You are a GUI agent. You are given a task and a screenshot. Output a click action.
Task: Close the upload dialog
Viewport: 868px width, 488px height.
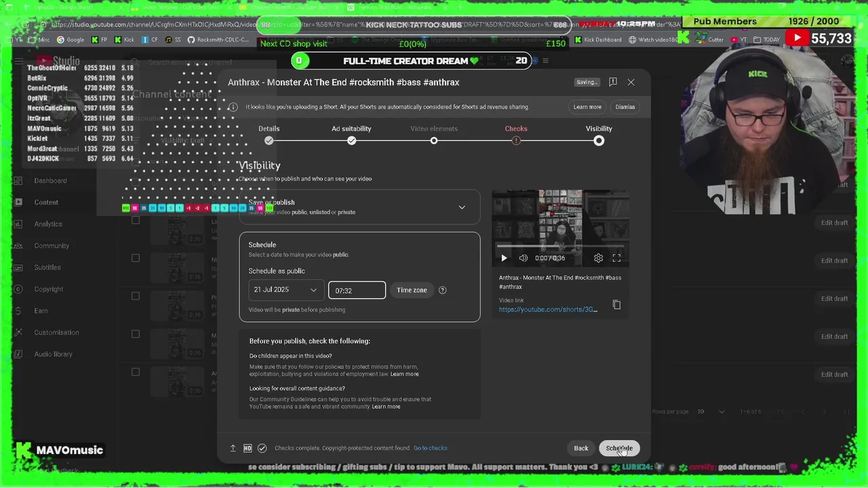(x=631, y=82)
